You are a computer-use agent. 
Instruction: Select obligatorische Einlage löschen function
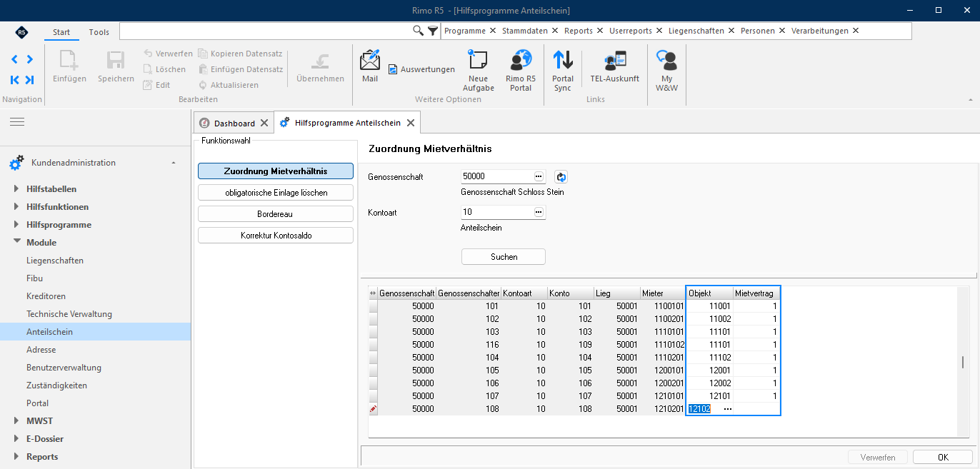pos(276,193)
